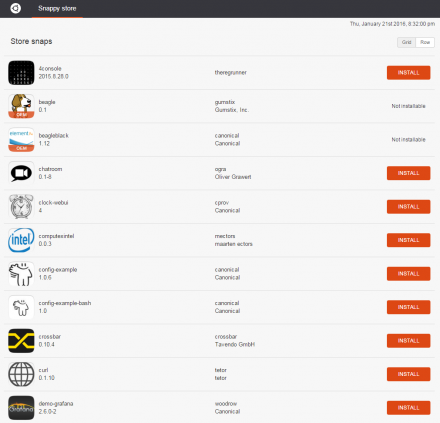Open the crossbar yellow X icon

(x=21, y=341)
